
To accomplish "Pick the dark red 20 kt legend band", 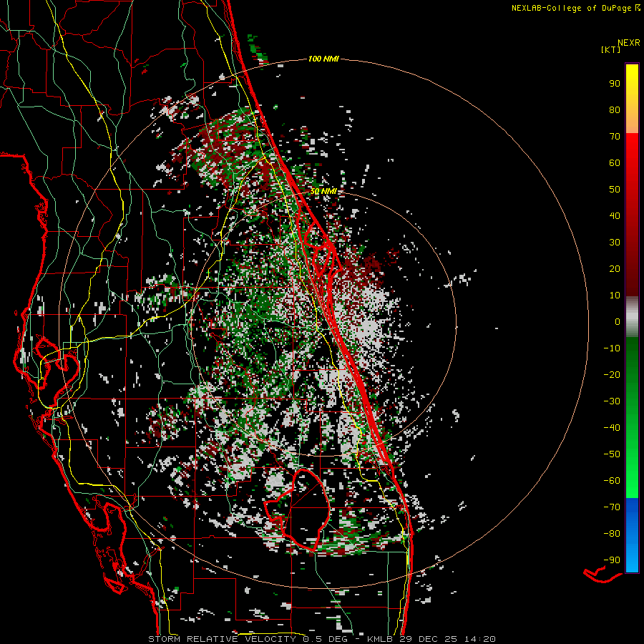I will 632,268.
